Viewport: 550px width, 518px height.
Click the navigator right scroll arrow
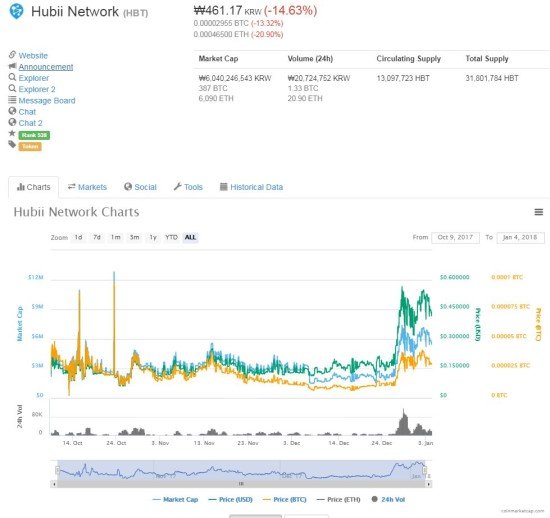(x=429, y=484)
